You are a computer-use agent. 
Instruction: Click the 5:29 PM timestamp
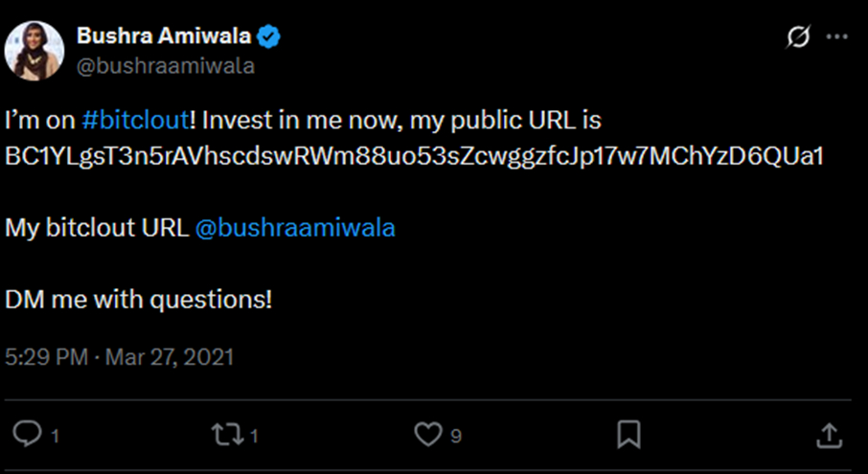click(x=45, y=358)
